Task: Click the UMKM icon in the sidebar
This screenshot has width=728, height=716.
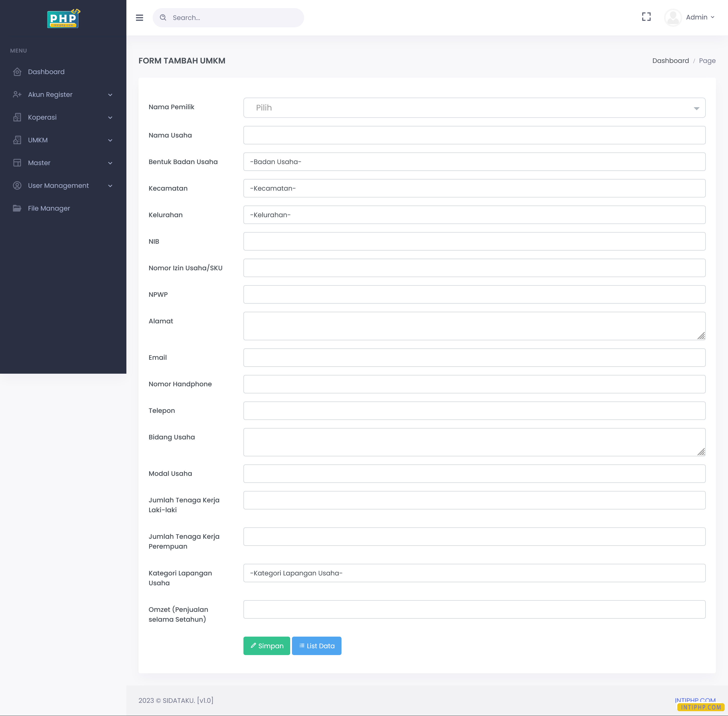Action: (17, 140)
